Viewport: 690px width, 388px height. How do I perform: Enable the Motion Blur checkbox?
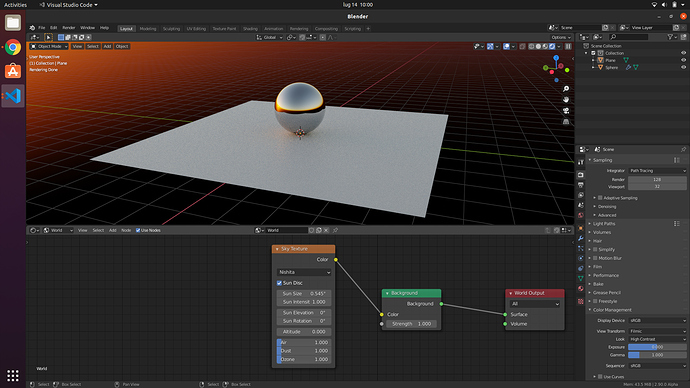pyautogui.click(x=595, y=258)
